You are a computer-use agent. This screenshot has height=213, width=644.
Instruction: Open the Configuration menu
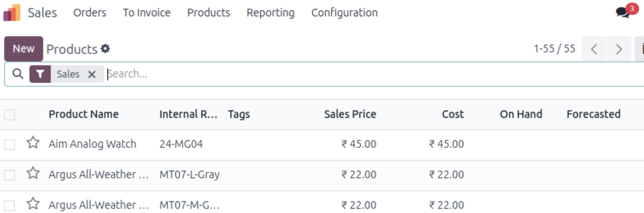[345, 13]
